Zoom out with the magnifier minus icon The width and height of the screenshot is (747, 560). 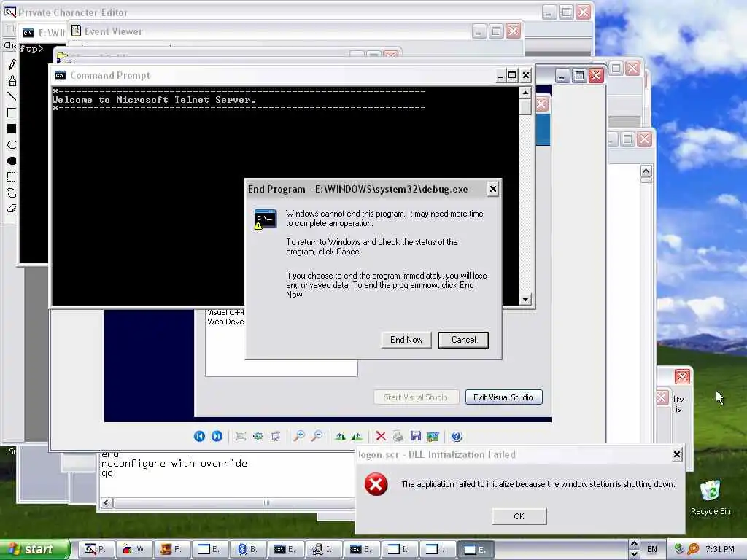pos(317,436)
